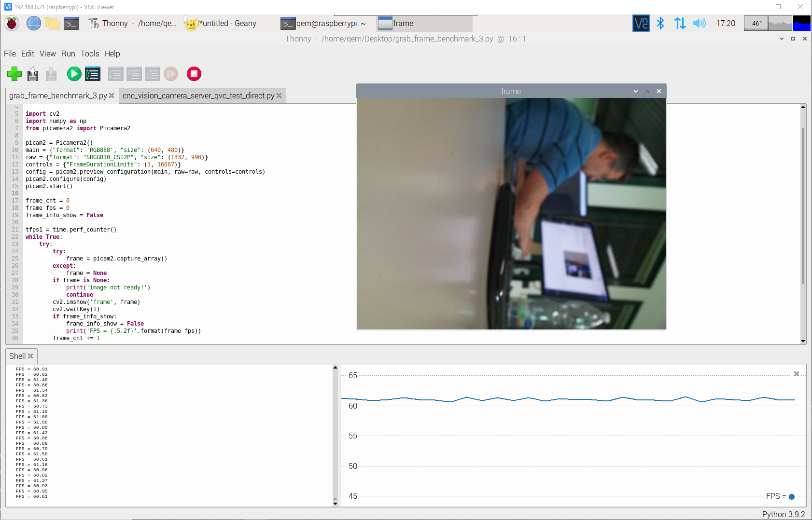Click the Thonny title bar dropdown chevron

[x=782, y=39]
